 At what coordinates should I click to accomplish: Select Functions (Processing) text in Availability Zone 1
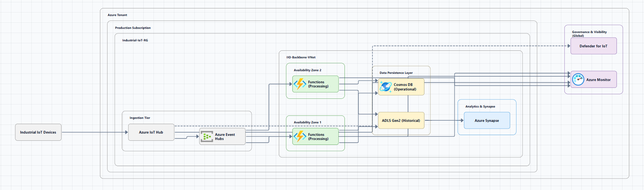point(318,137)
